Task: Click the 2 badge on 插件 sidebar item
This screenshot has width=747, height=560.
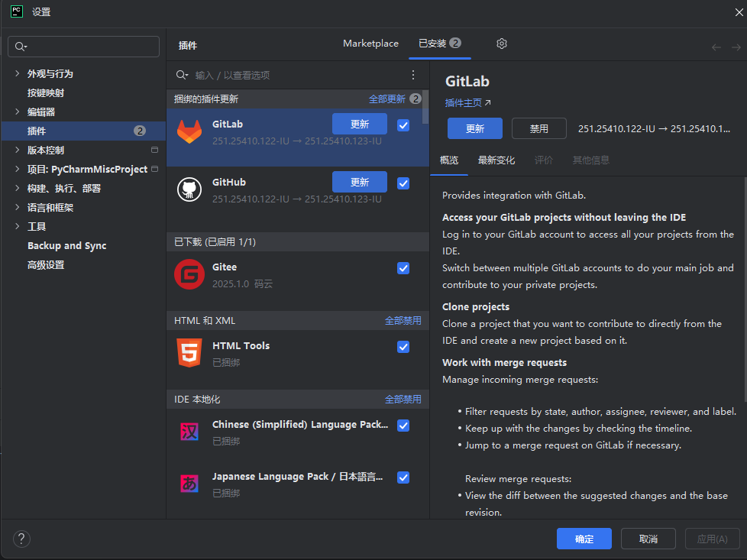Action: tap(140, 131)
